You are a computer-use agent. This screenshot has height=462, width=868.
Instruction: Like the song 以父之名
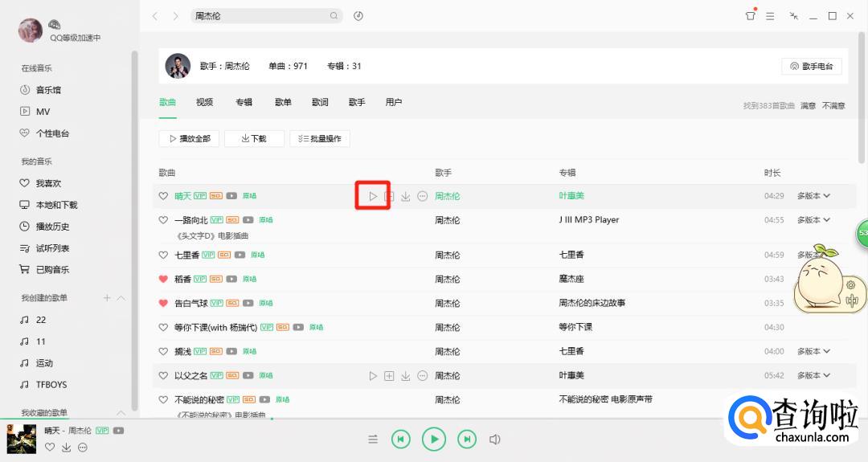pyautogui.click(x=163, y=376)
